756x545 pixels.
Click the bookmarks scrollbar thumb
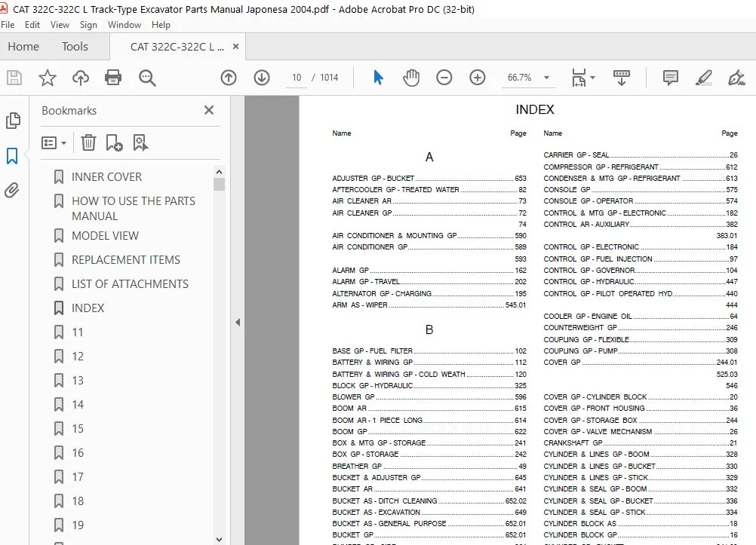tap(219, 185)
